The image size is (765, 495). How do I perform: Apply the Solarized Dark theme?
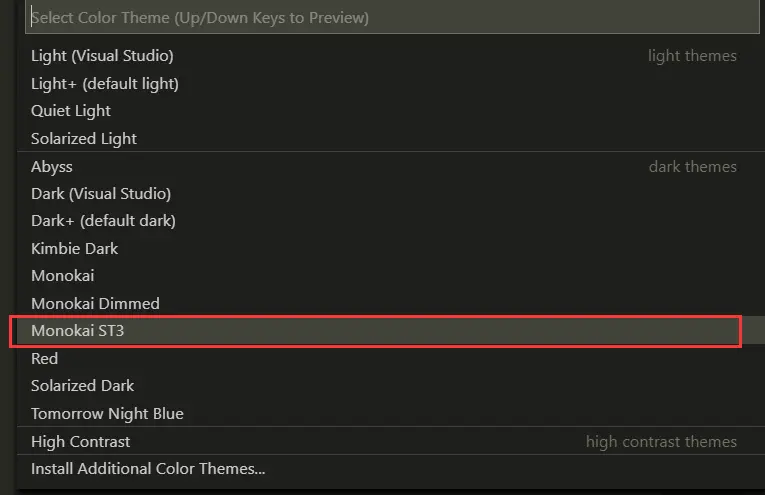[82, 386]
